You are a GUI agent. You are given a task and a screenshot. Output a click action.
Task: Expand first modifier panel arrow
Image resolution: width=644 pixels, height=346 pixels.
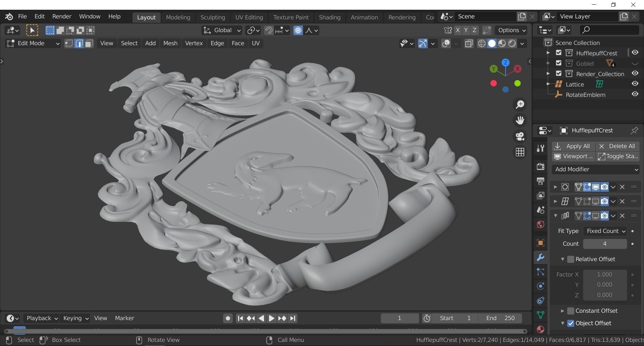coord(555,187)
